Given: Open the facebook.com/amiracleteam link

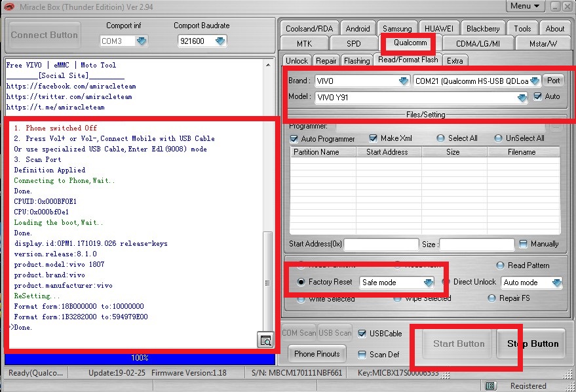Looking at the screenshot, I should tap(71, 86).
